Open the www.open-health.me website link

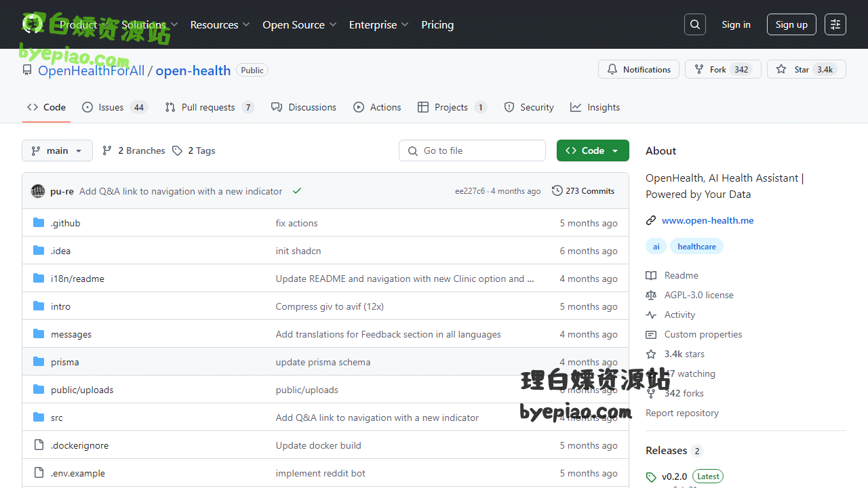708,220
